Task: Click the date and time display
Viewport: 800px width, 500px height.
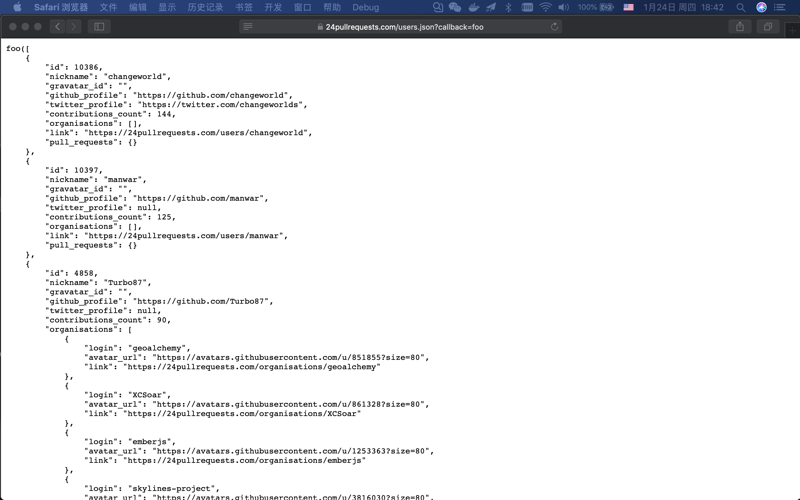Action: [x=683, y=7]
